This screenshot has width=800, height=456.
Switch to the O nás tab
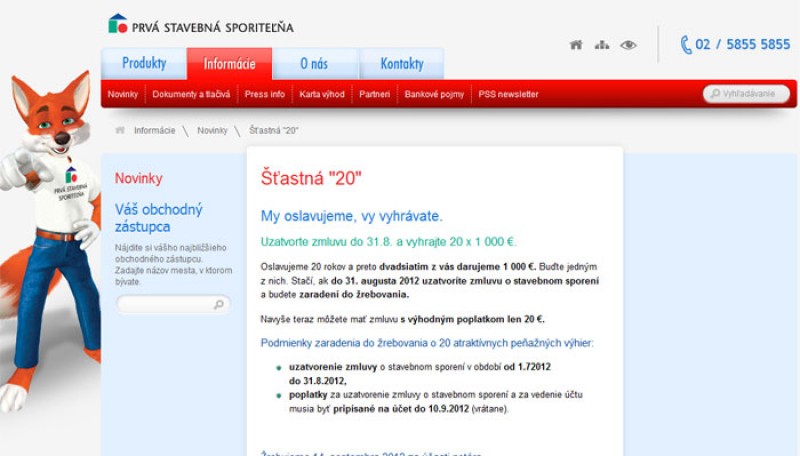click(314, 64)
